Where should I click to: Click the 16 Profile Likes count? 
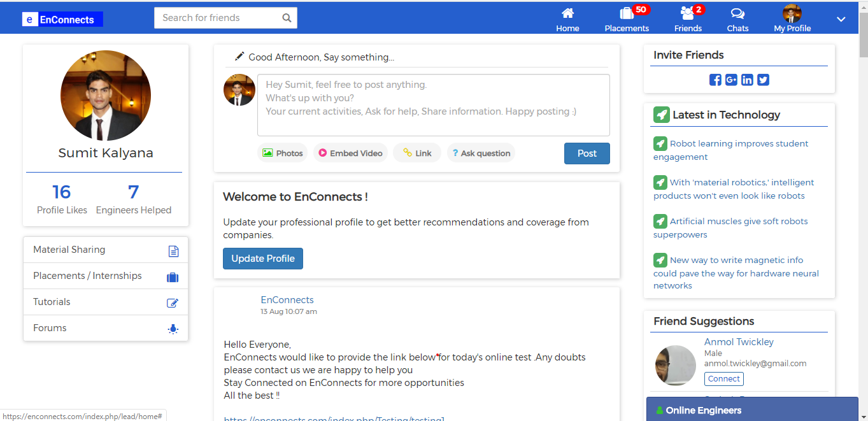point(62,192)
